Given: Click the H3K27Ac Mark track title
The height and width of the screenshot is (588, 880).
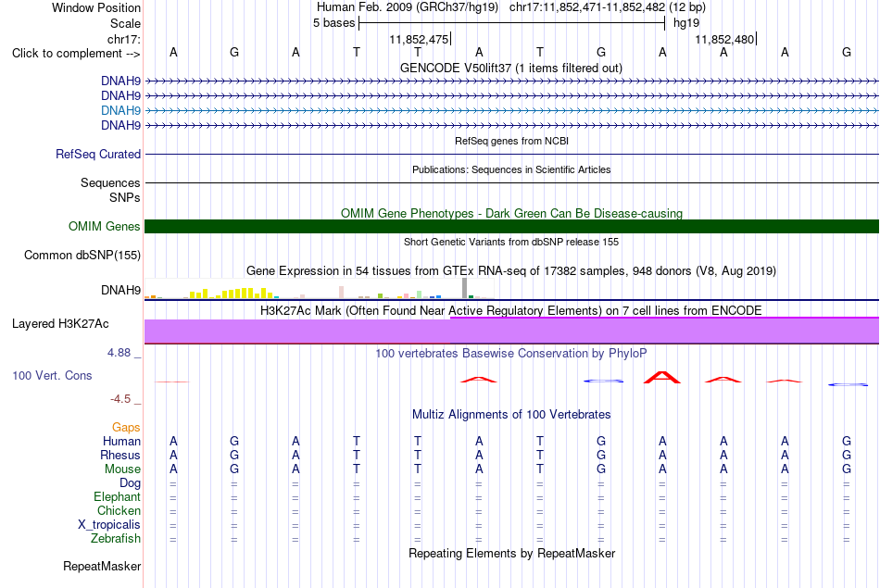Looking at the screenshot, I should tap(511, 311).
